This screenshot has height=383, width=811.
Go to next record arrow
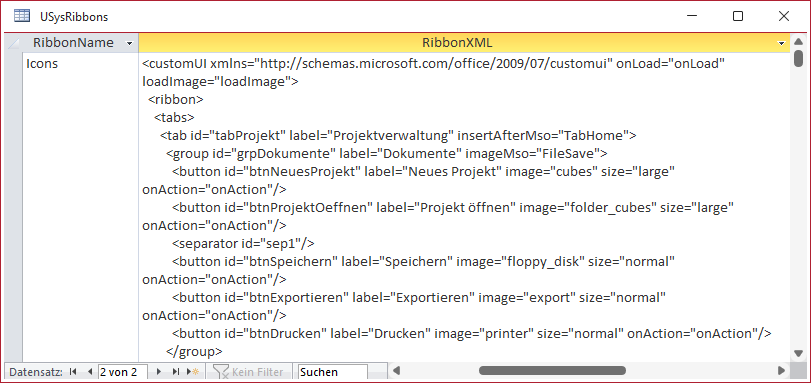click(159, 372)
